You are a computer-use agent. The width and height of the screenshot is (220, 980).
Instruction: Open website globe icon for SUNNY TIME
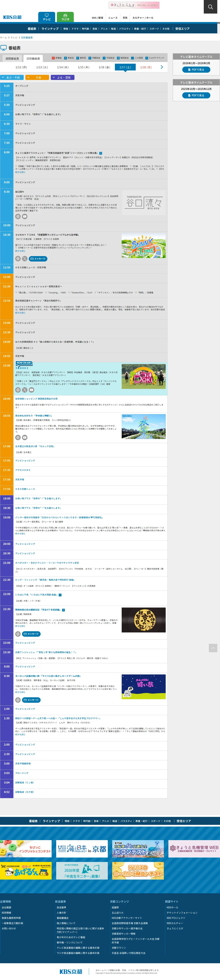click(x=18, y=259)
